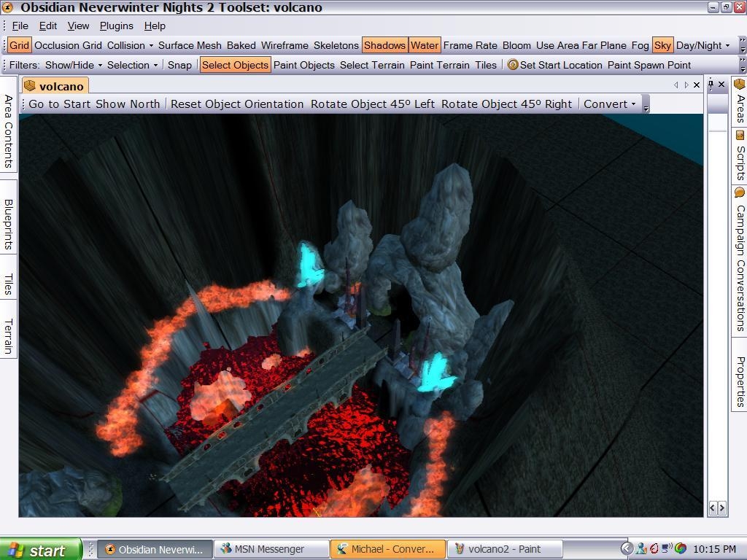
Task: Toggle the Grid display off
Action: [x=19, y=45]
